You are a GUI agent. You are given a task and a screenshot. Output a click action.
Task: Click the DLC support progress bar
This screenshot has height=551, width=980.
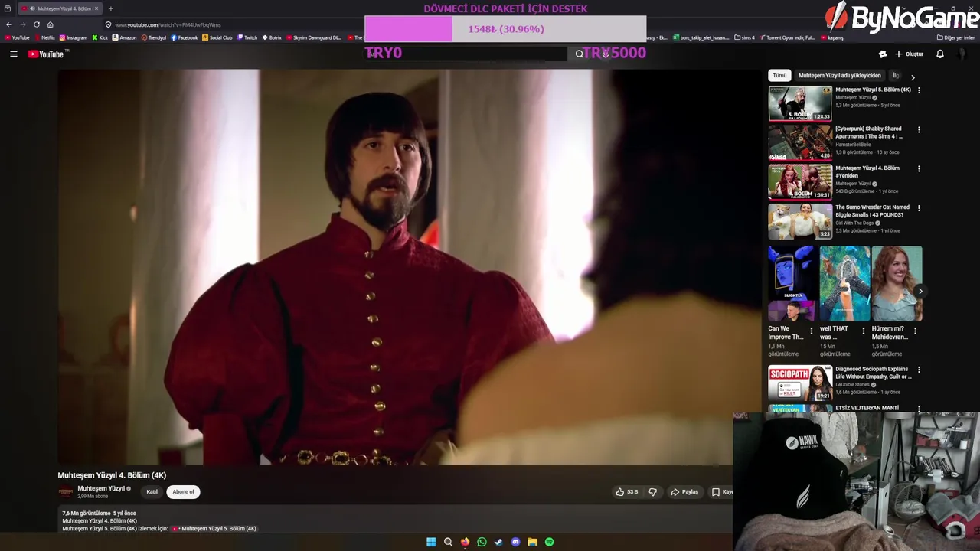(x=505, y=29)
